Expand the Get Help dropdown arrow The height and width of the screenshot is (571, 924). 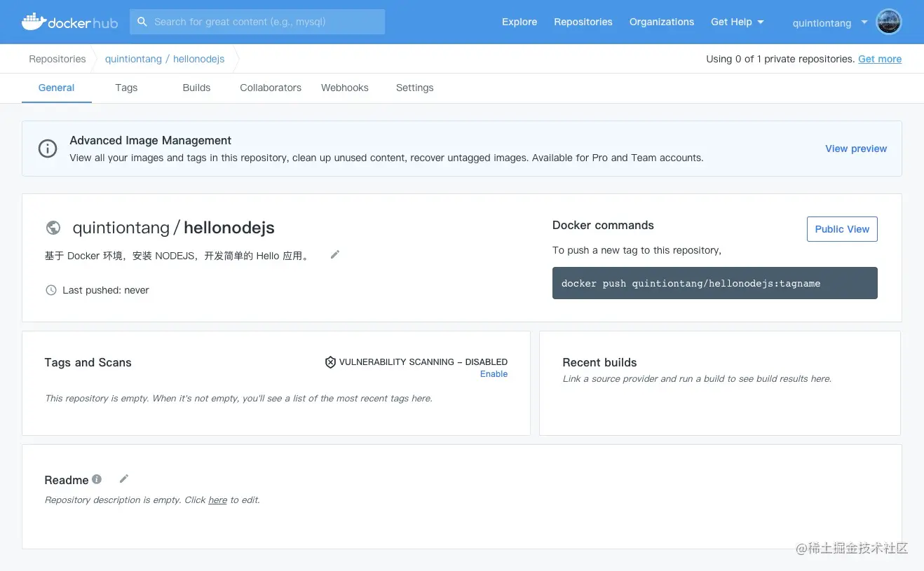(x=761, y=22)
